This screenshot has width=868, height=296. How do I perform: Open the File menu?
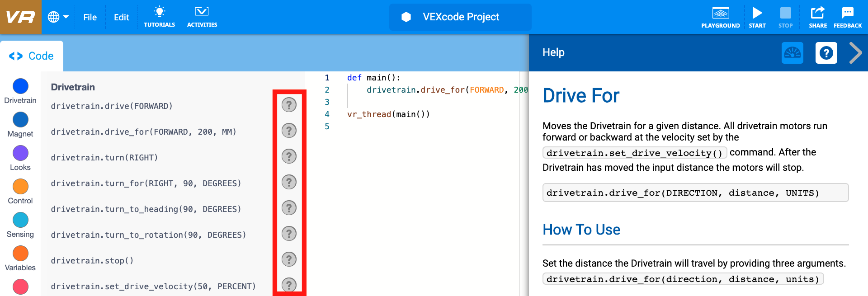click(x=90, y=17)
